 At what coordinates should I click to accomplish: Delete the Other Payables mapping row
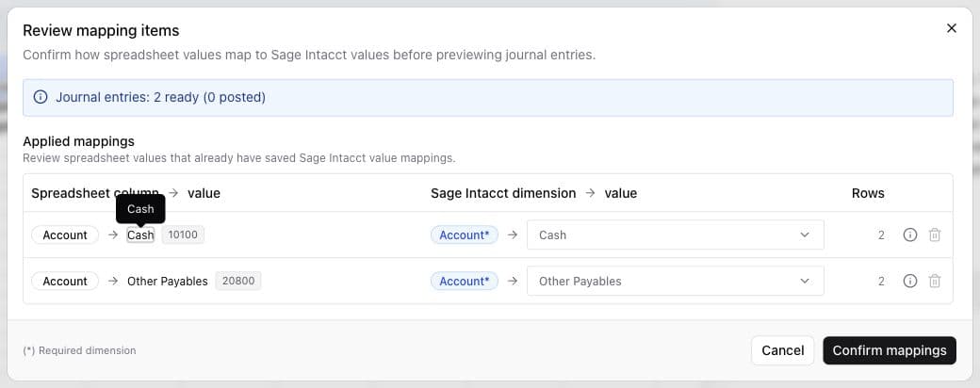(x=935, y=282)
